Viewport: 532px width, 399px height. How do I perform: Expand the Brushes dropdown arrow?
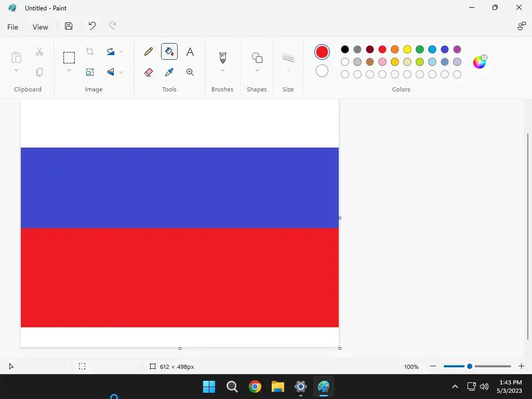point(222,70)
